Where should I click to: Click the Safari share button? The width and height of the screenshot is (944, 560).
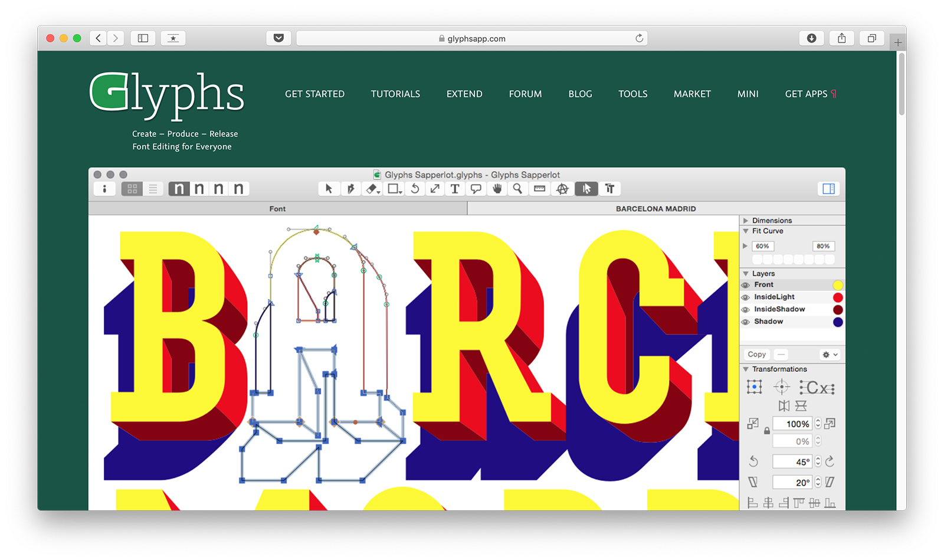842,38
